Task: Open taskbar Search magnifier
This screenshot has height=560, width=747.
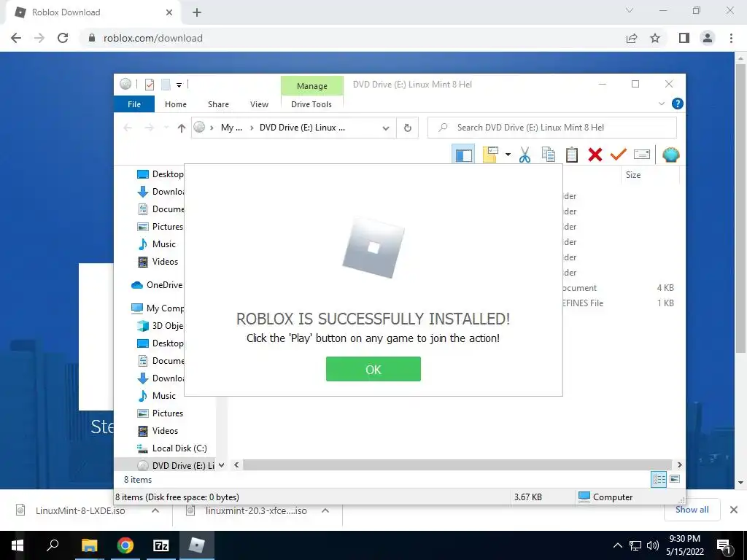Action: pos(53,545)
